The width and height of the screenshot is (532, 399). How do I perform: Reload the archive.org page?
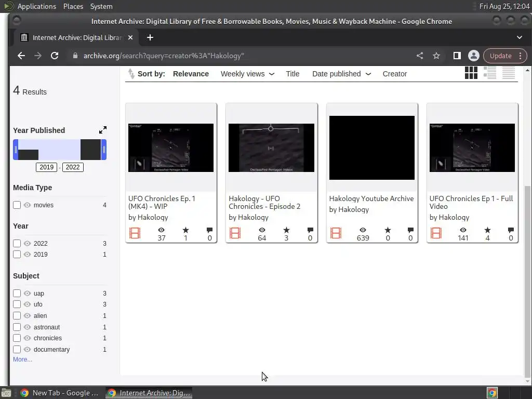point(54,56)
